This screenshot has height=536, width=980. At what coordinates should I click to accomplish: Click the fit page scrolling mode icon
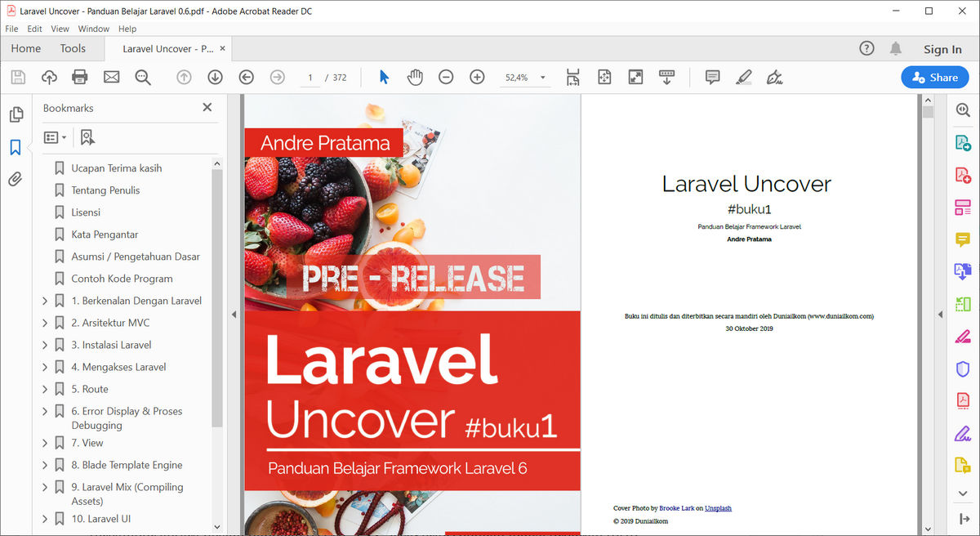[573, 78]
